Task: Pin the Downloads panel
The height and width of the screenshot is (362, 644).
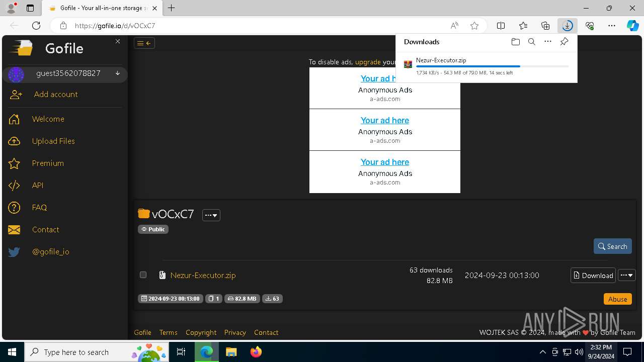Action: coord(564,42)
